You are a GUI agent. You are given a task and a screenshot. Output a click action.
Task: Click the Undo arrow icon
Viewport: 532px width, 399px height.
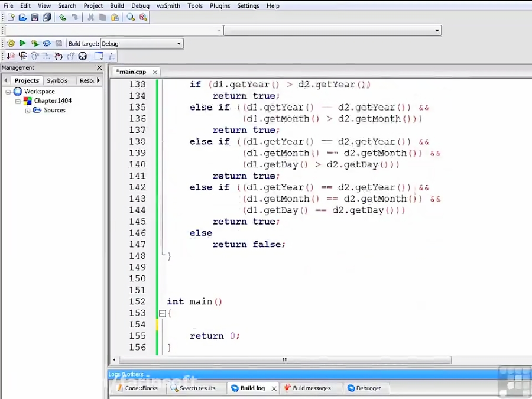tap(62, 17)
